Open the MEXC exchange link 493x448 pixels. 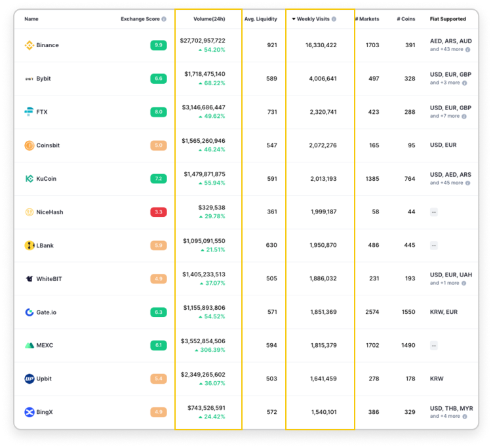45,346
